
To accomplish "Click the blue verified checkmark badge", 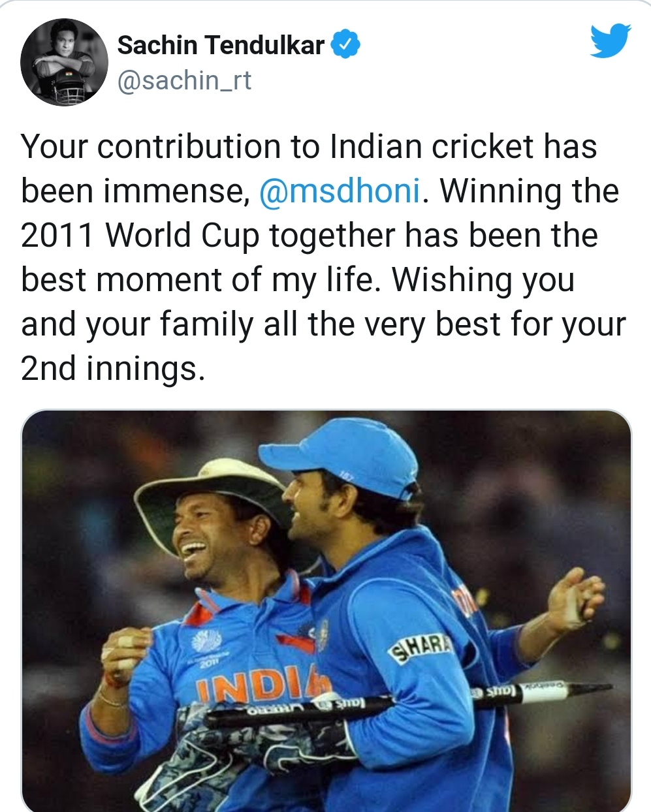I will point(346,45).
